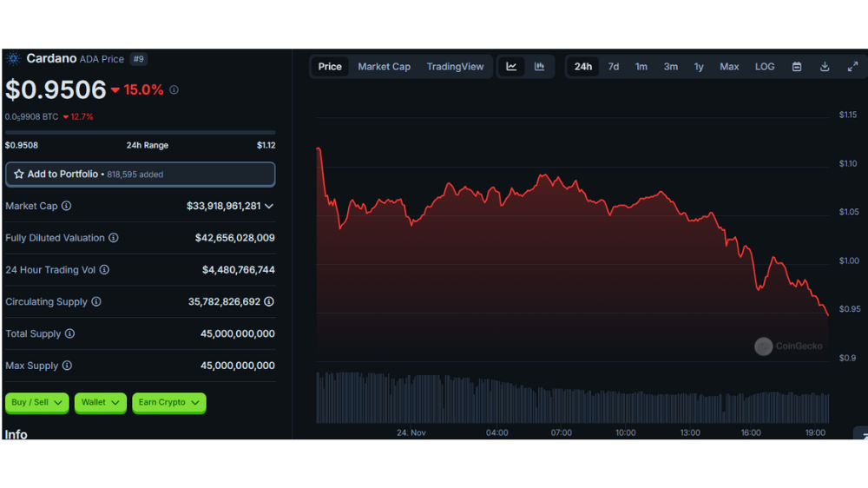The height and width of the screenshot is (488, 868).
Task: Expand the Market Cap value chevron
Action: (x=269, y=206)
